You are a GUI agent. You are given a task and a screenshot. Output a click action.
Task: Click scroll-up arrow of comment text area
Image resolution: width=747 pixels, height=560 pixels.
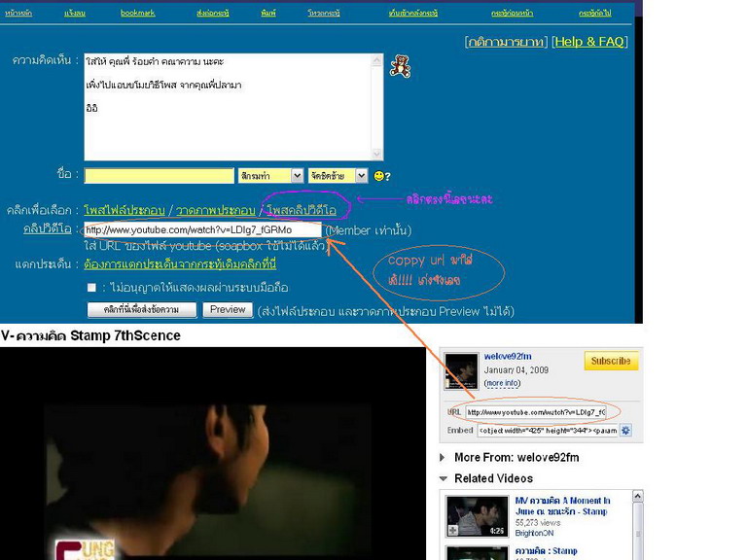tap(376, 60)
